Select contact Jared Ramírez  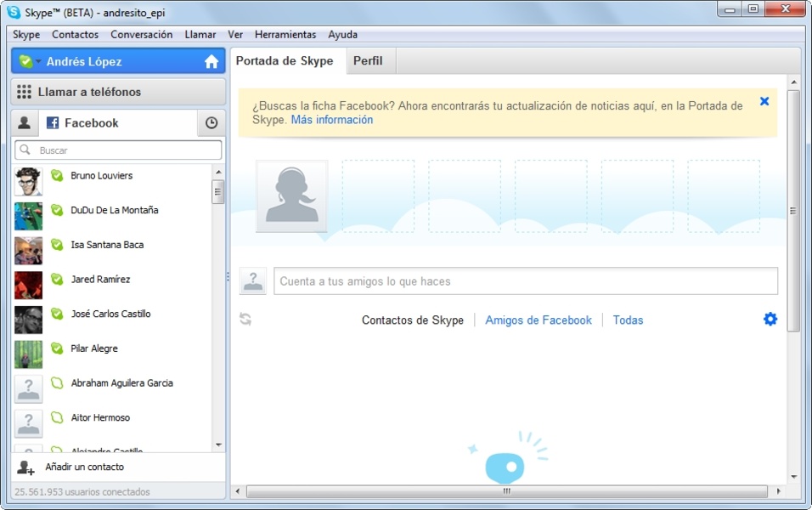(100, 280)
